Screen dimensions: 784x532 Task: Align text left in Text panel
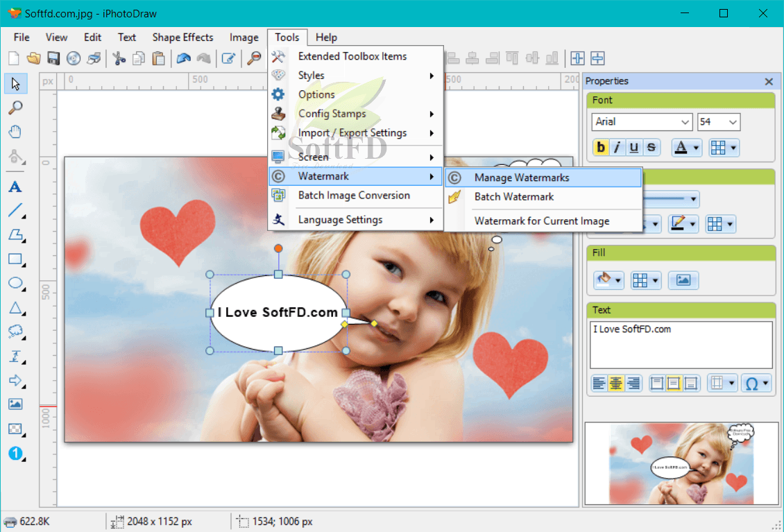[599, 384]
